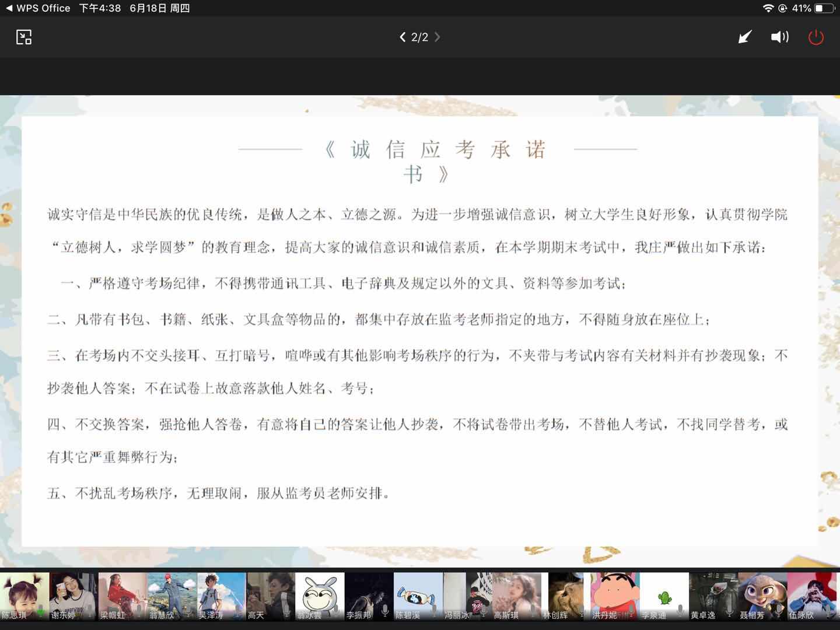Advance with the right chevron next to 2/2

click(437, 37)
